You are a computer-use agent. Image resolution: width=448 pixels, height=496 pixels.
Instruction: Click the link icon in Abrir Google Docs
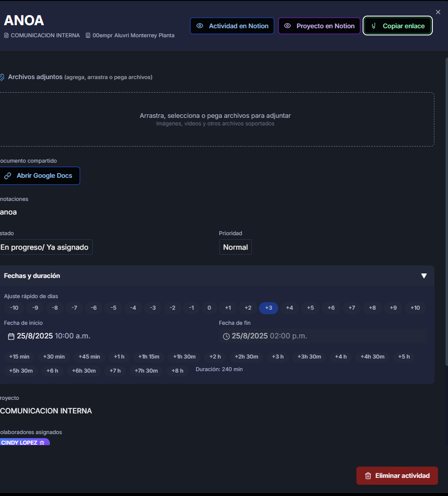point(8,176)
